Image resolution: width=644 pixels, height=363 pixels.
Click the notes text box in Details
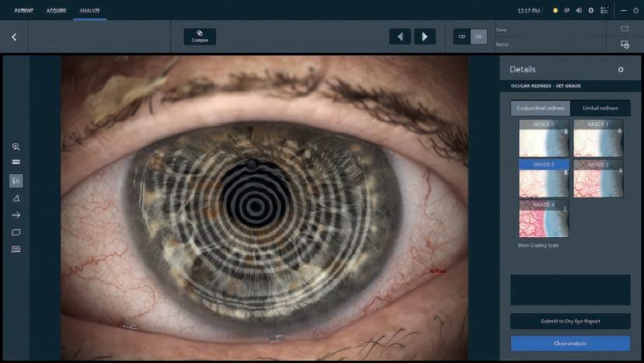pyautogui.click(x=570, y=290)
